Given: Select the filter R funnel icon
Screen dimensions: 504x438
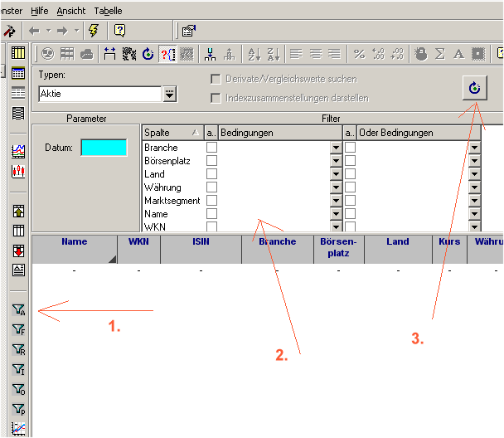Looking at the screenshot, I should tap(18, 349).
